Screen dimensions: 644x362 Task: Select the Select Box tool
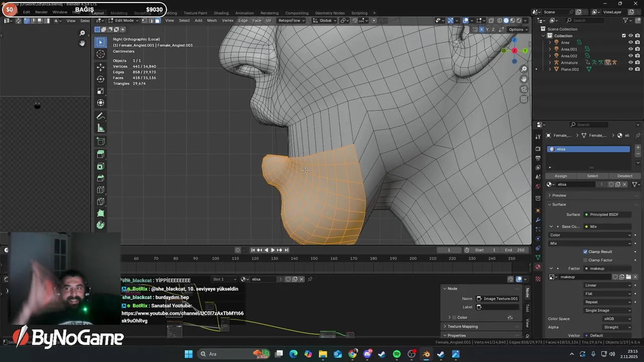coord(101,42)
